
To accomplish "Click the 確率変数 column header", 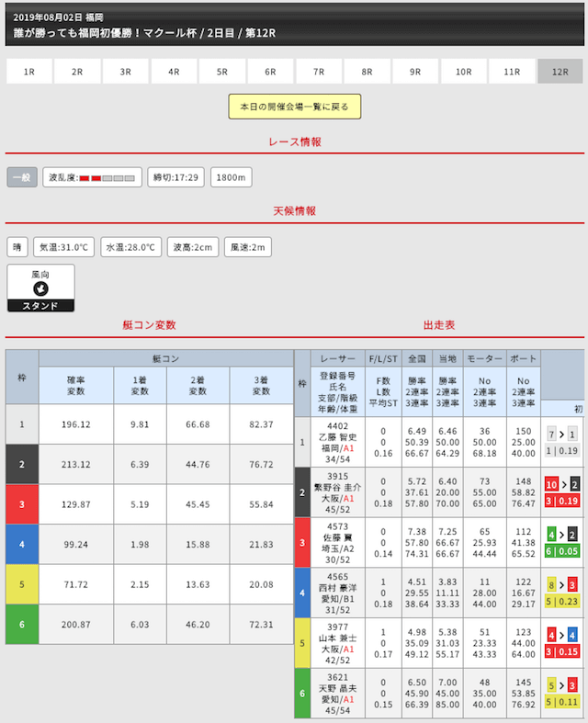I will (x=76, y=386).
